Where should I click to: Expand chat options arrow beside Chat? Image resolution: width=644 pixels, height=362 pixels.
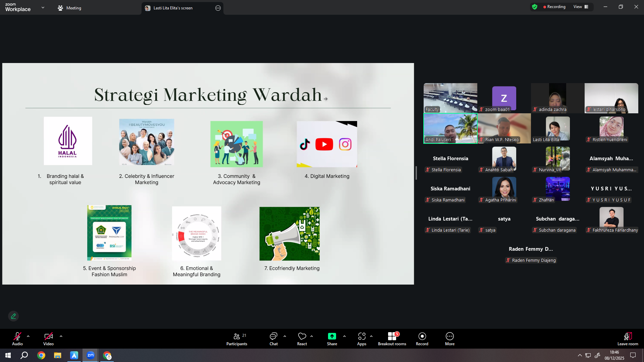(285, 336)
